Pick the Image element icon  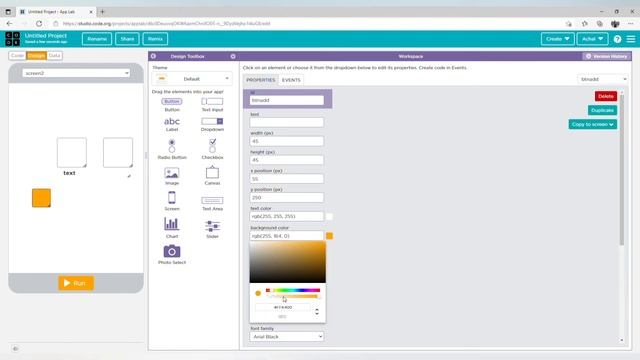pyautogui.click(x=172, y=173)
